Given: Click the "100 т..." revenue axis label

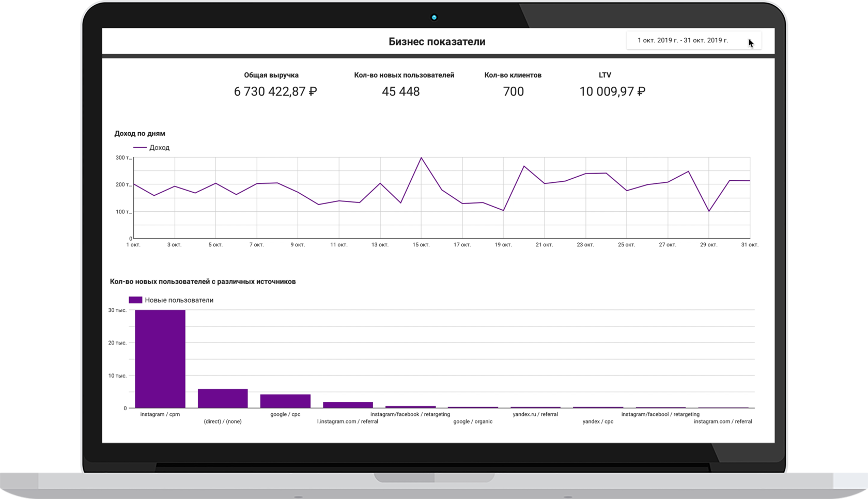Looking at the screenshot, I should coord(123,212).
